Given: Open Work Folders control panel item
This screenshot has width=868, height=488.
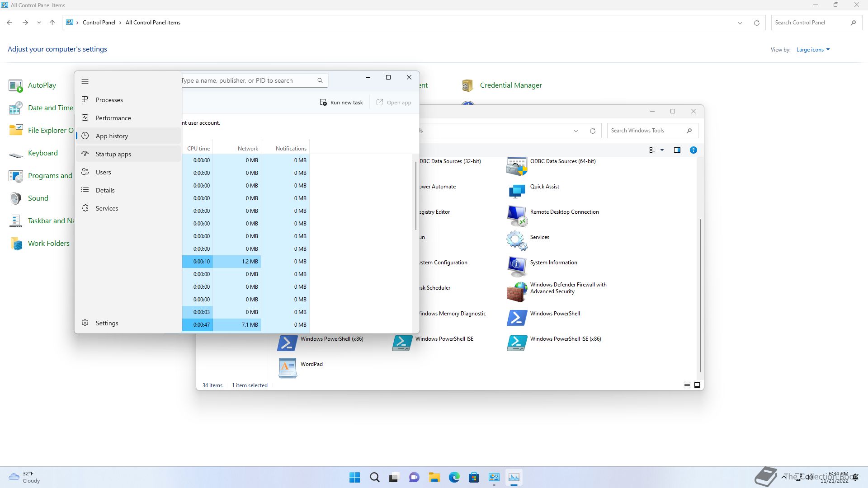Looking at the screenshot, I should (39, 244).
